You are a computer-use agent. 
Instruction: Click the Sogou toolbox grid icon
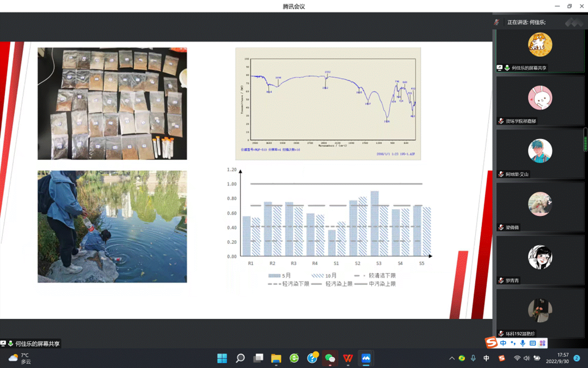tap(542, 344)
